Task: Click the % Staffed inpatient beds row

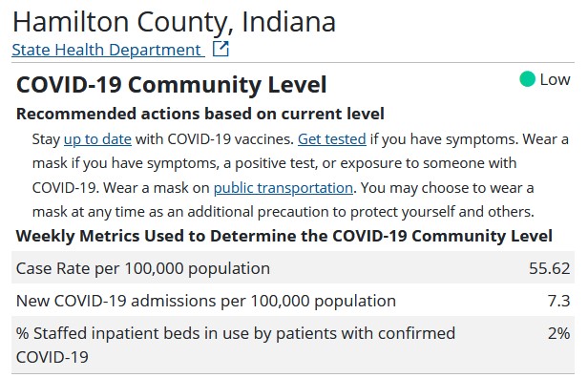Action: coord(293,345)
